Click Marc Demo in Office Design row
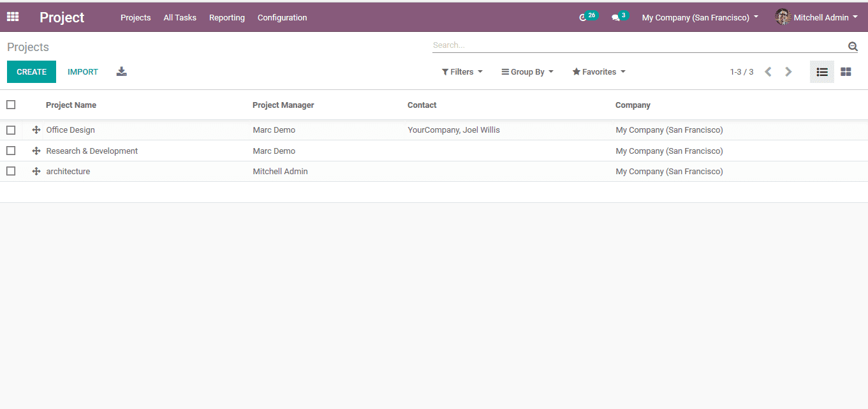This screenshot has width=868, height=409. click(274, 130)
